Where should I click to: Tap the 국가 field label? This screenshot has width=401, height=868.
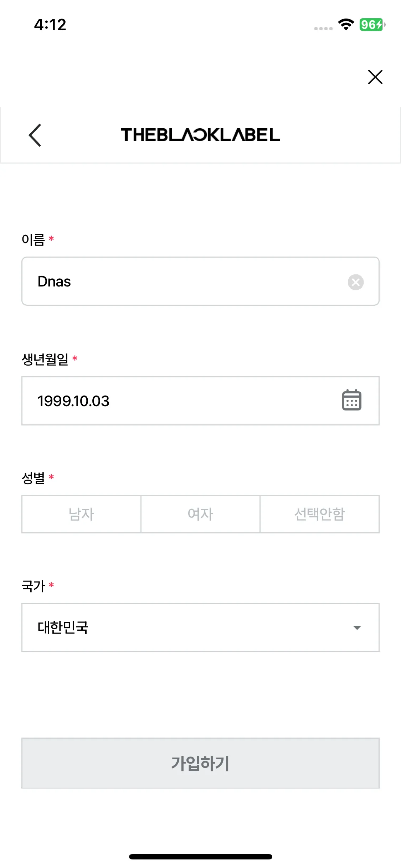[33, 586]
